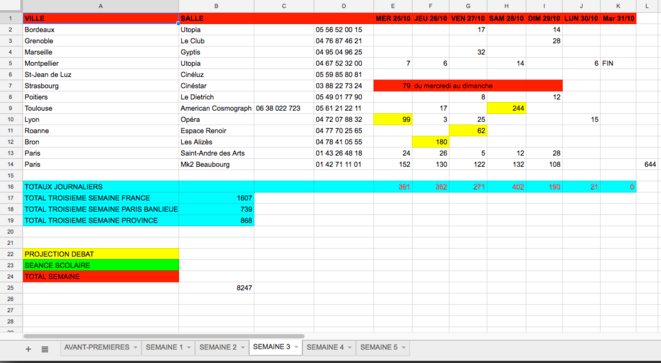This screenshot has height=363, width=661.
Task: Select the cell containing 8247
Action: (x=216, y=288)
